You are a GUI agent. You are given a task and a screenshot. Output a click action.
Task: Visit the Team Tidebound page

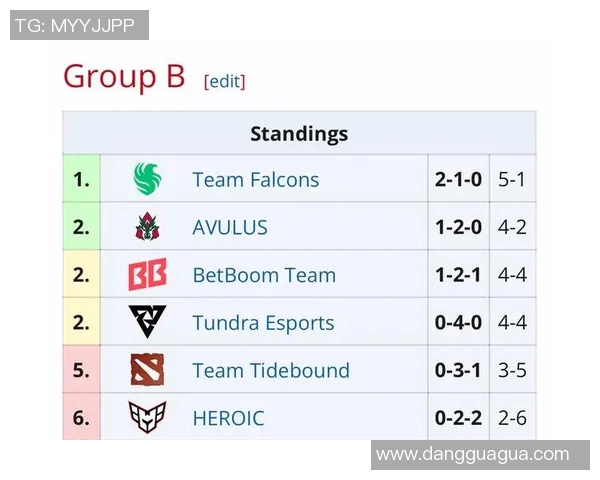271,370
